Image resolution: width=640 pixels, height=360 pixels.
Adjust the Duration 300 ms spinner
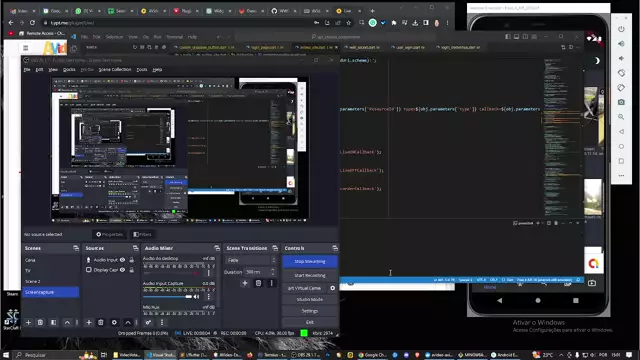(x=260, y=272)
